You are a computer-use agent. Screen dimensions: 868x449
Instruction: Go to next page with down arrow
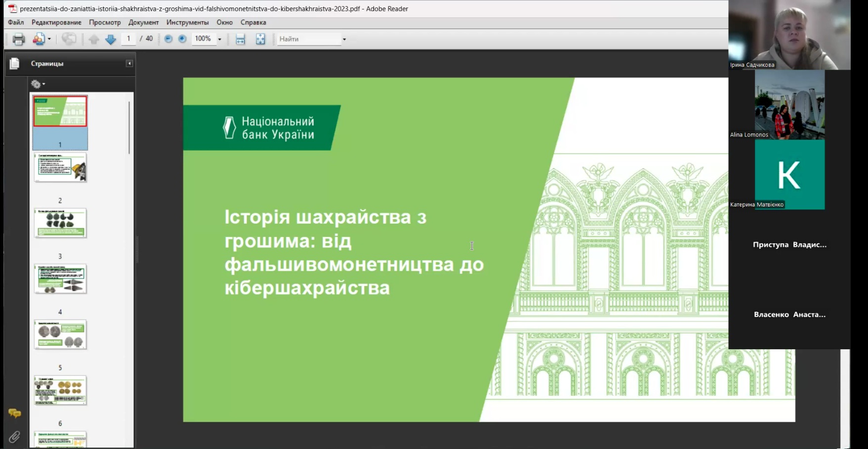pos(111,39)
